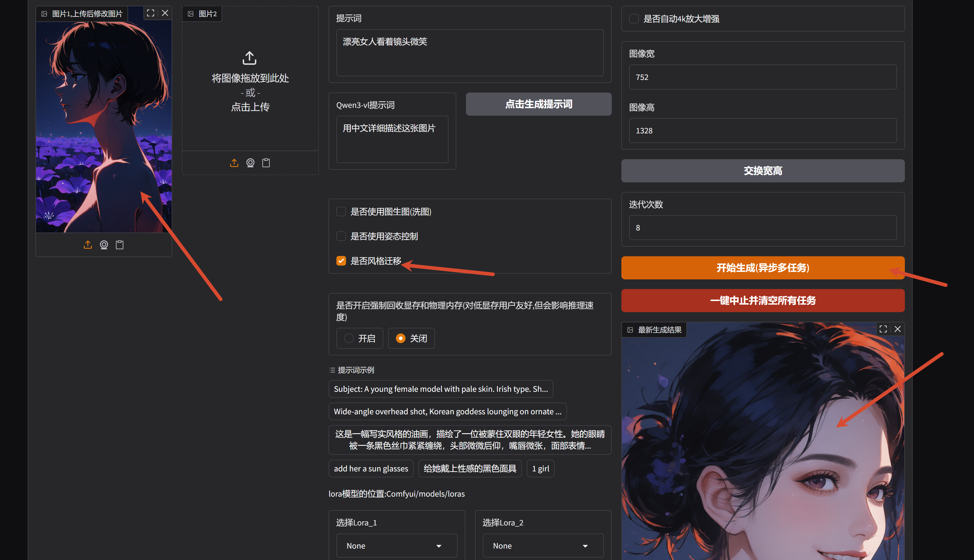The height and width of the screenshot is (560, 974).
Task: Click 迭代次数 input showing 8
Action: pyautogui.click(x=762, y=228)
